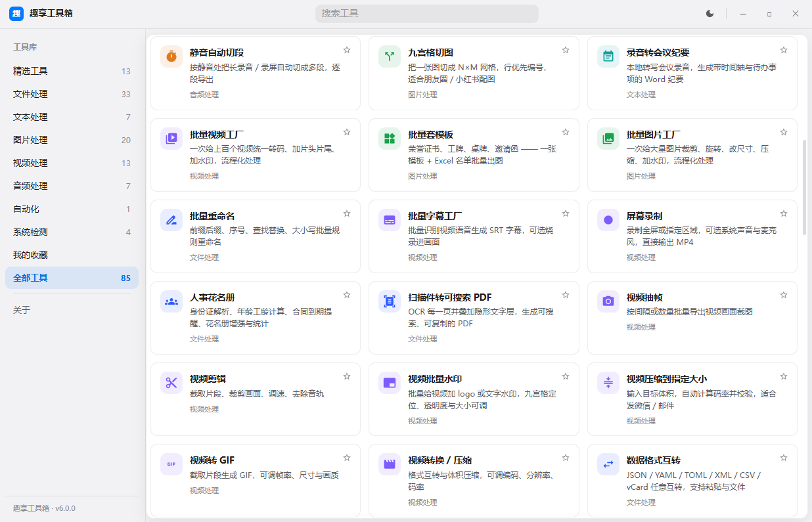Image resolution: width=812 pixels, height=522 pixels.
Task: Switch to 文本处理 category
Action: coord(72,117)
